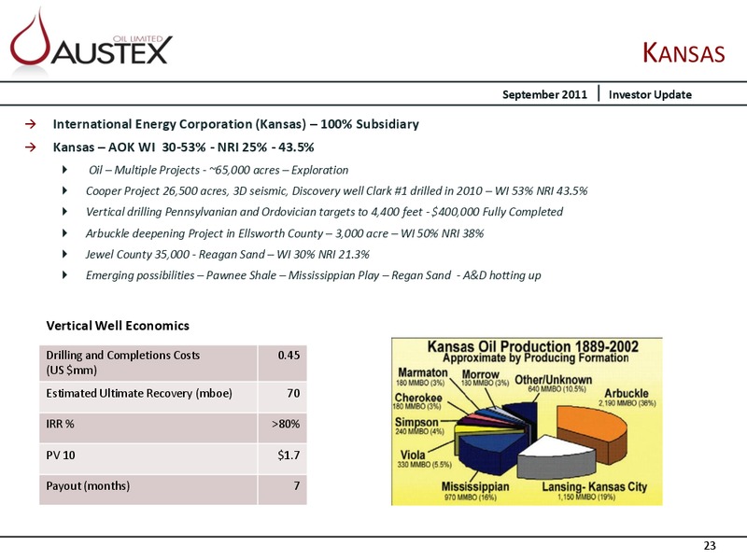Click the 'Lansing- Kansas City' chart label
Viewport: 747px width, 560px height.
[x=594, y=486]
